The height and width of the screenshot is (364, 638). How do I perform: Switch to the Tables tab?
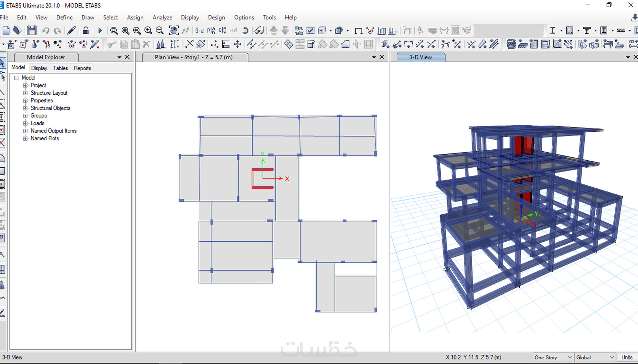(x=60, y=68)
